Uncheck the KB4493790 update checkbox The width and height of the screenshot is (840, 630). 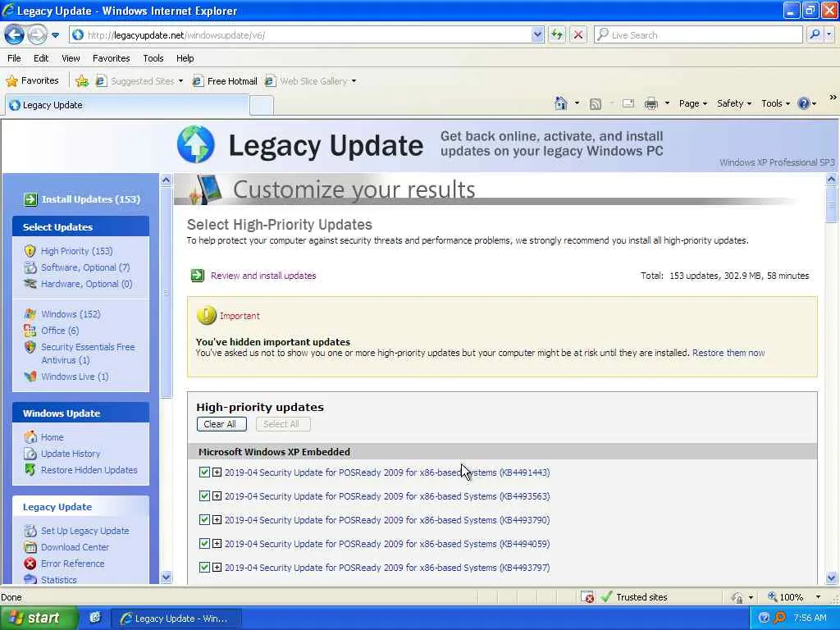tap(204, 519)
